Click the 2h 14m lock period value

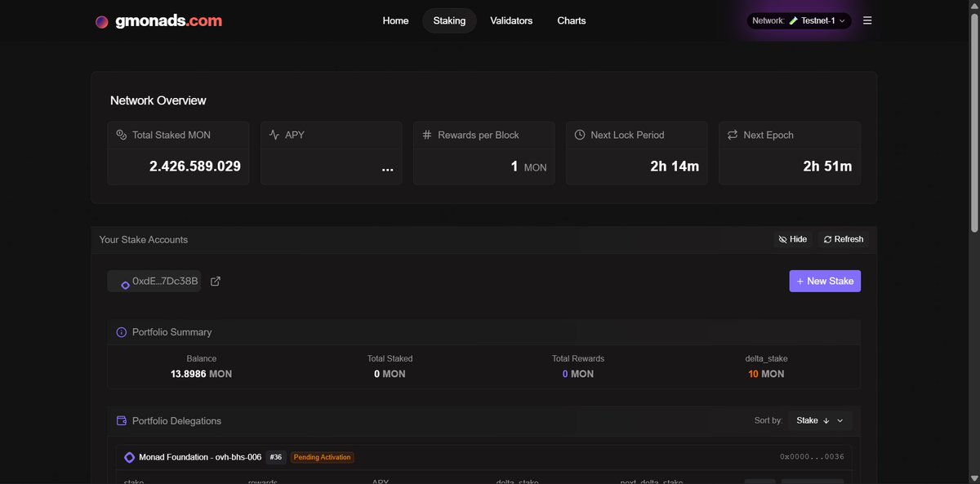tap(675, 167)
